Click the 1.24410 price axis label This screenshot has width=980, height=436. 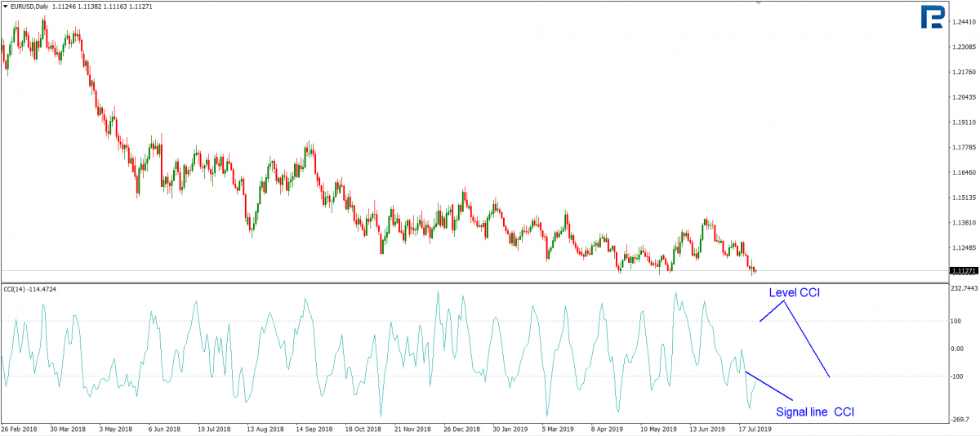(964, 22)
